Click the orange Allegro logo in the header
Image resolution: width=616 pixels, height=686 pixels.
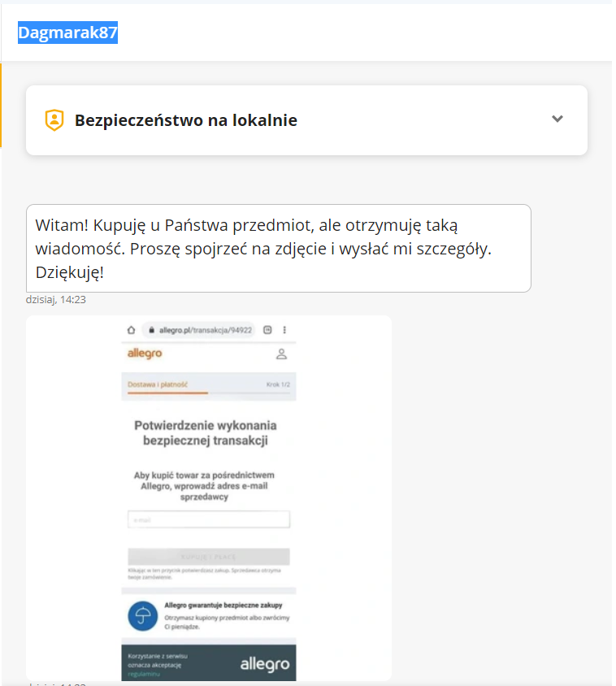click(145, 354)
